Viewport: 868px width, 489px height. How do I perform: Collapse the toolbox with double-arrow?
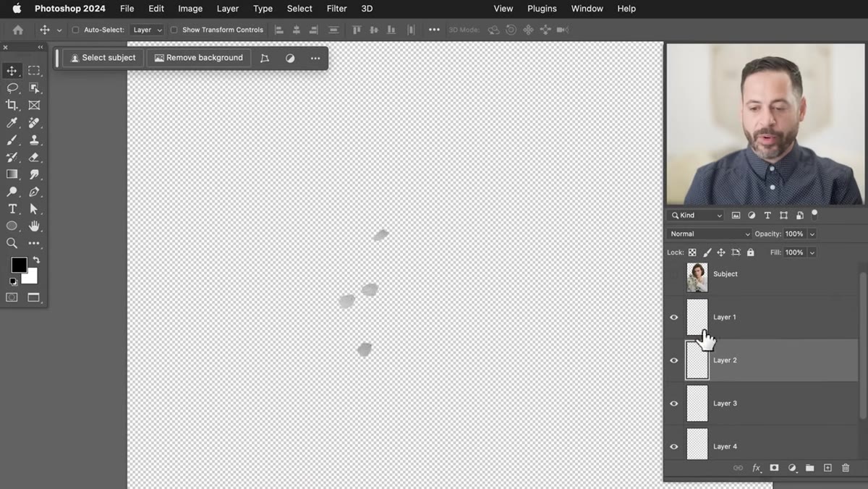tap(41, 47)
